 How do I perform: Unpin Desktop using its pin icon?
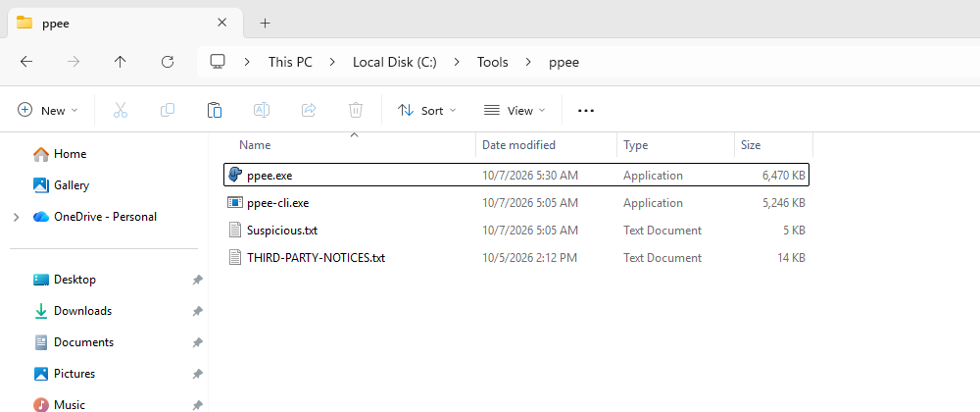click(198, 281)
